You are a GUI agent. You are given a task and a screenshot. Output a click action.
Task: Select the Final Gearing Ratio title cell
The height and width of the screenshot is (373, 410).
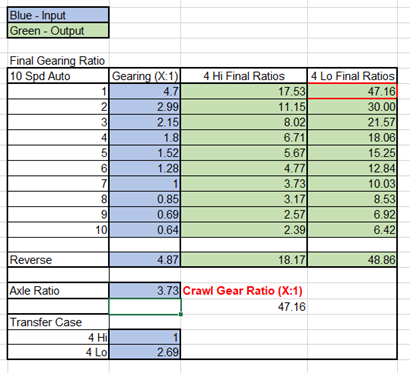coord(58,61)
